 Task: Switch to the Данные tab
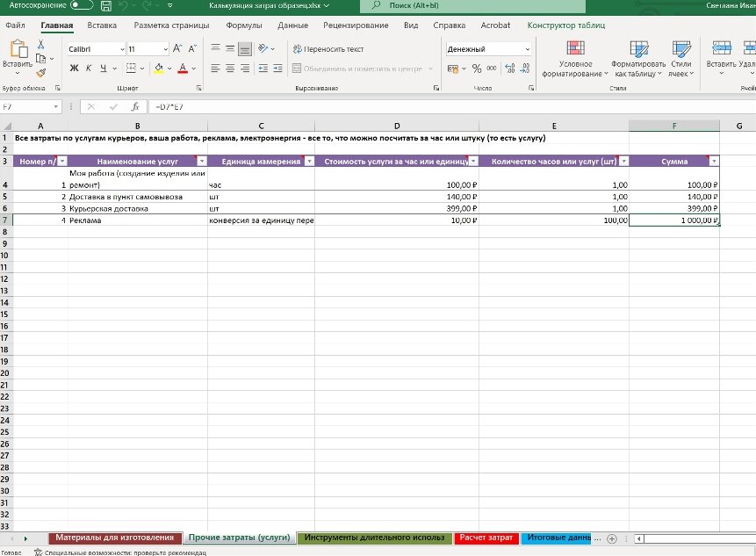pos(292,25)
